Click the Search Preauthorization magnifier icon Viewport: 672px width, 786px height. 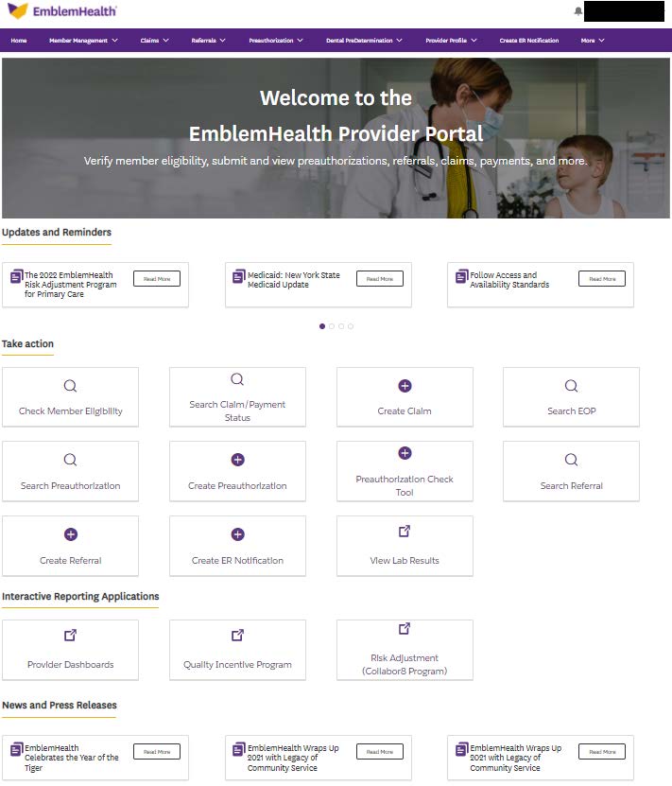click(x=70, y=460)
